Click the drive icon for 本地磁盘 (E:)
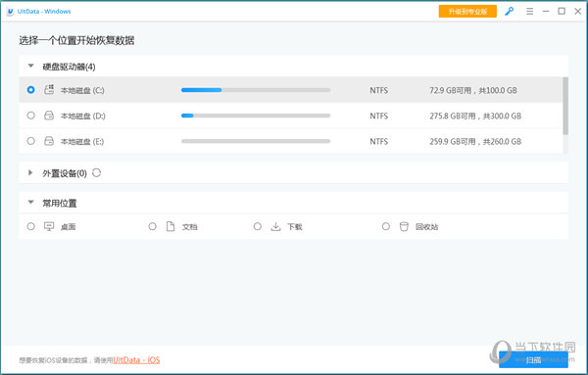Screen dimensions: 588x375 click(x=49, y=141)
